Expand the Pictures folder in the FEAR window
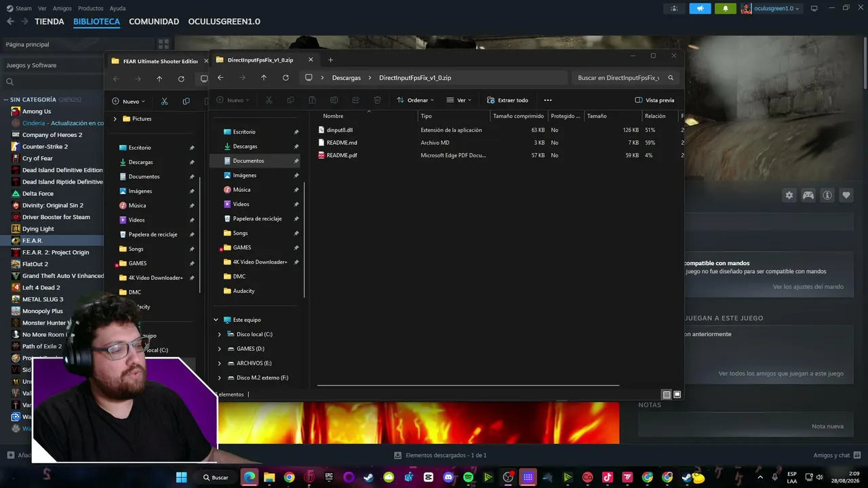This screenshot has height=488, width=868. 115,119
